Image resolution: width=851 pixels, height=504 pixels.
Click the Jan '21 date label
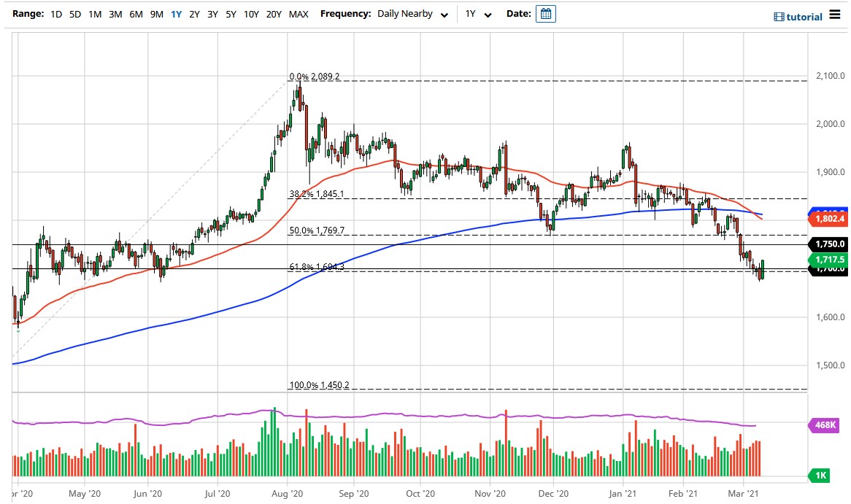(623, 494)
